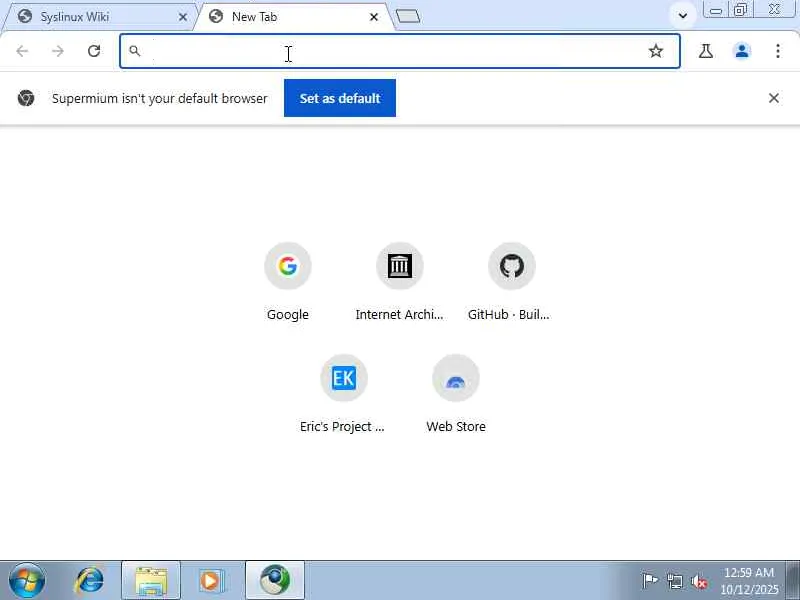Launch Windows Media Player from taskbar

point(212,581)
